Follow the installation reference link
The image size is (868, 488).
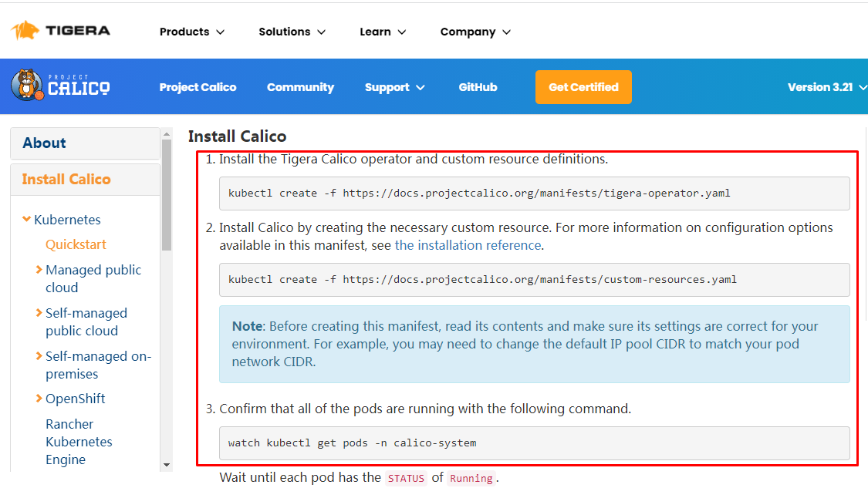pyautogui.click(x=468, y=245)
